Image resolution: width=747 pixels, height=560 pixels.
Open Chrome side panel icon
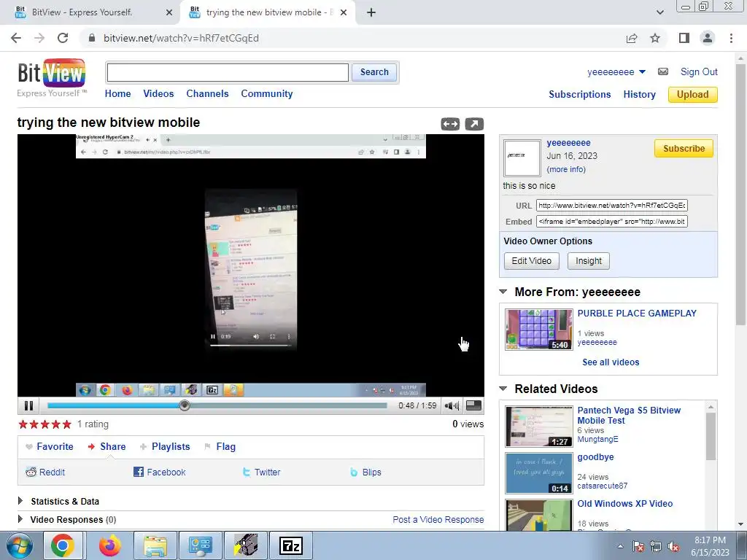click(x=684, y=38)
